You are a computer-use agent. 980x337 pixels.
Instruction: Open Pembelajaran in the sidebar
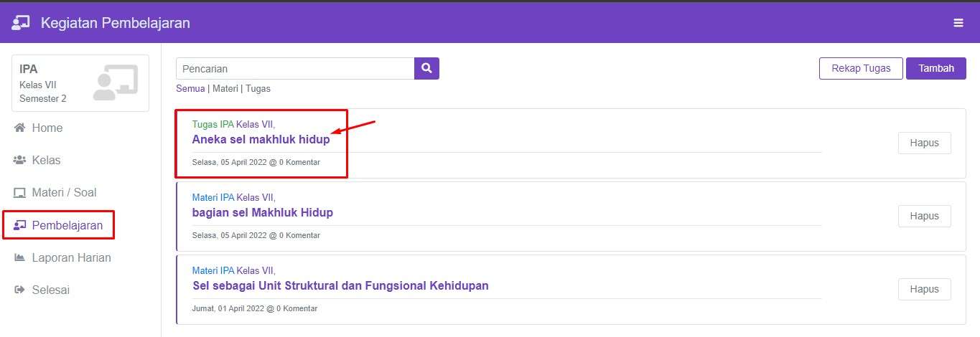tap(67, 225)
